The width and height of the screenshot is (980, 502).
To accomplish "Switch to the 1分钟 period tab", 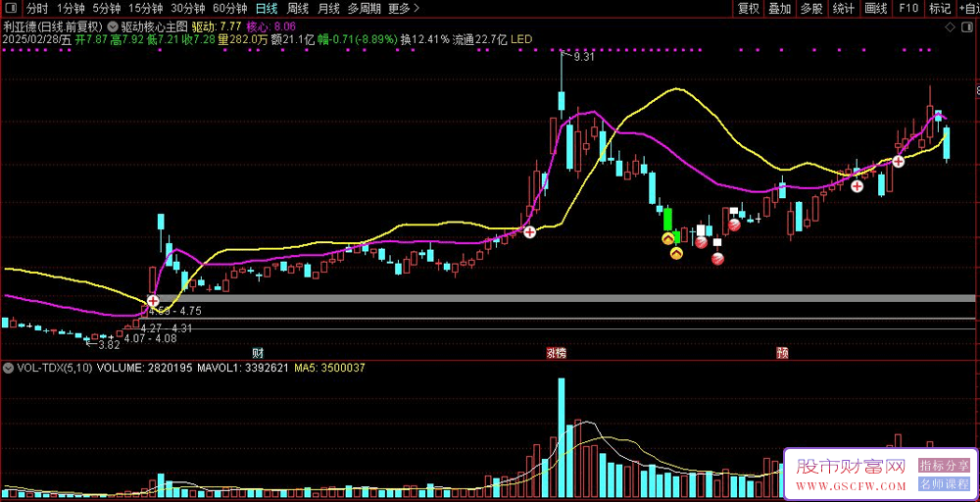I will [71, 8].
